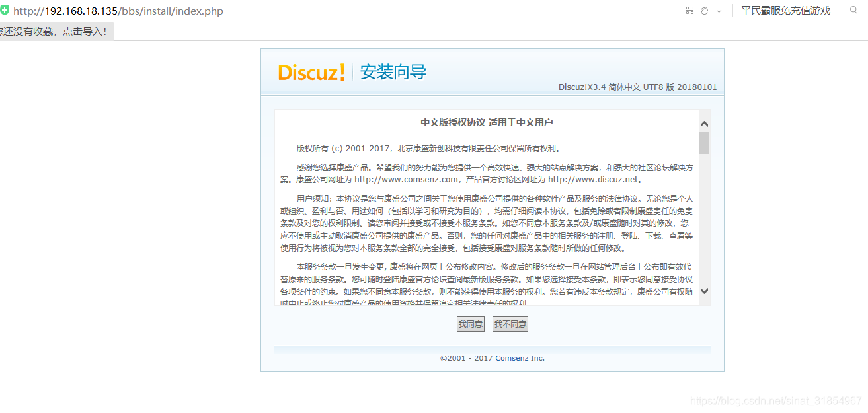Image resolution: width=868 pixels, height=413 pixels.
Task: Click the footer text ©2001 - 2017
Action: point(467,358)
